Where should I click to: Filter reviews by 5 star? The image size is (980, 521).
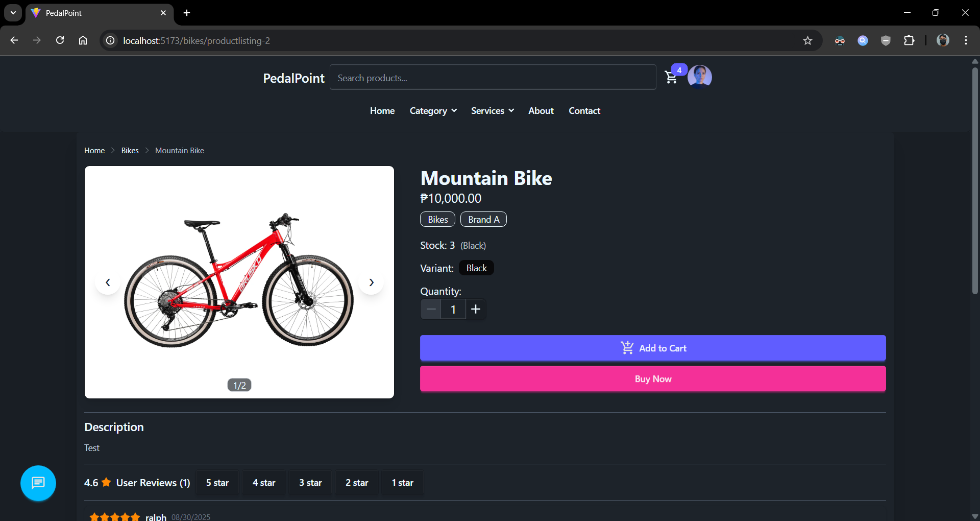tap(217, 483)
